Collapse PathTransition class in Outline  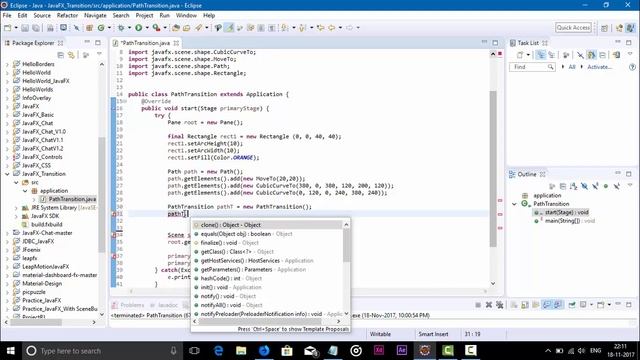click(x=514, y=204)
